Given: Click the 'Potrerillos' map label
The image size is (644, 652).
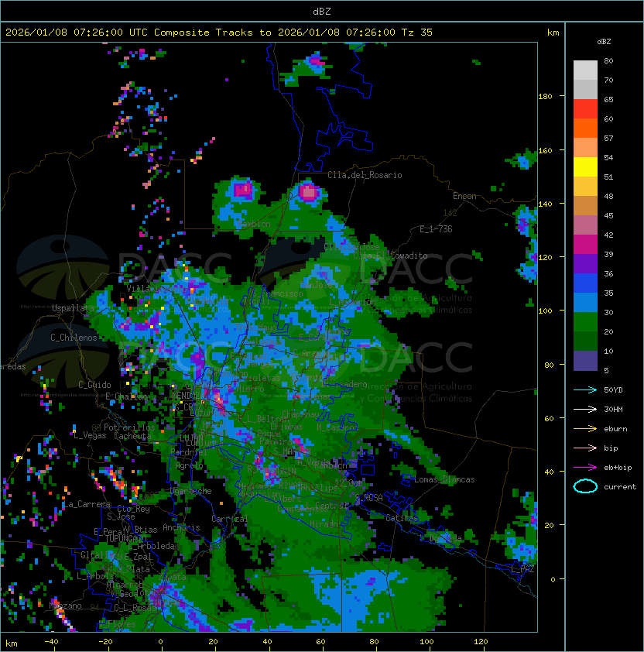Looking at the screenshot, I should coord(129,427).
